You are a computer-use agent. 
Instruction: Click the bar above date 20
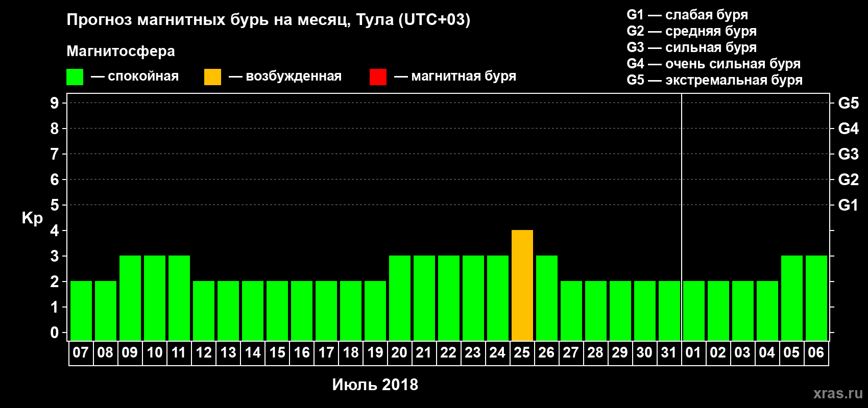click(x=400, y=298)
